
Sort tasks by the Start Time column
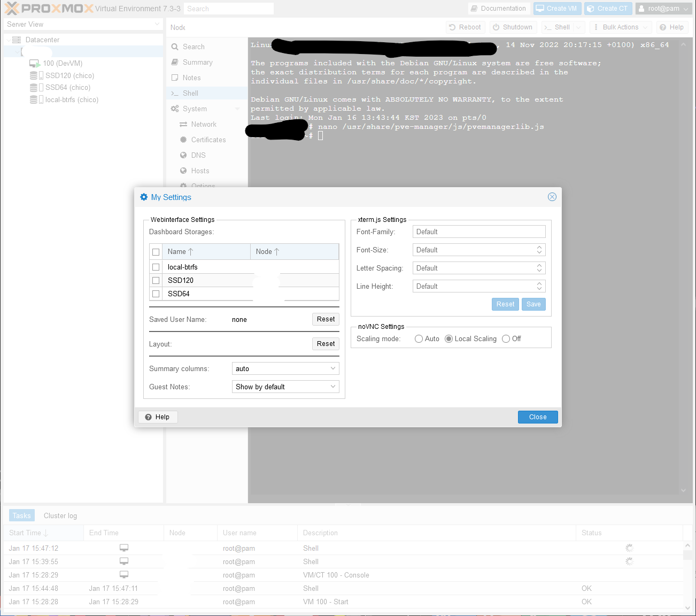coord(43,533)
